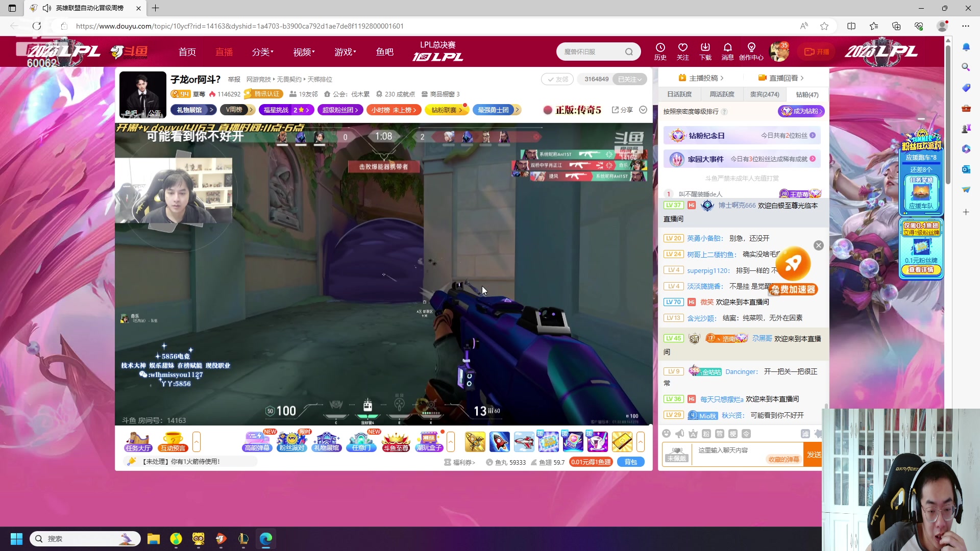Image resolution: width=980 pixels, height=551 pixels.
Task: Send the red rocket gift
Action: pos(500,442)
